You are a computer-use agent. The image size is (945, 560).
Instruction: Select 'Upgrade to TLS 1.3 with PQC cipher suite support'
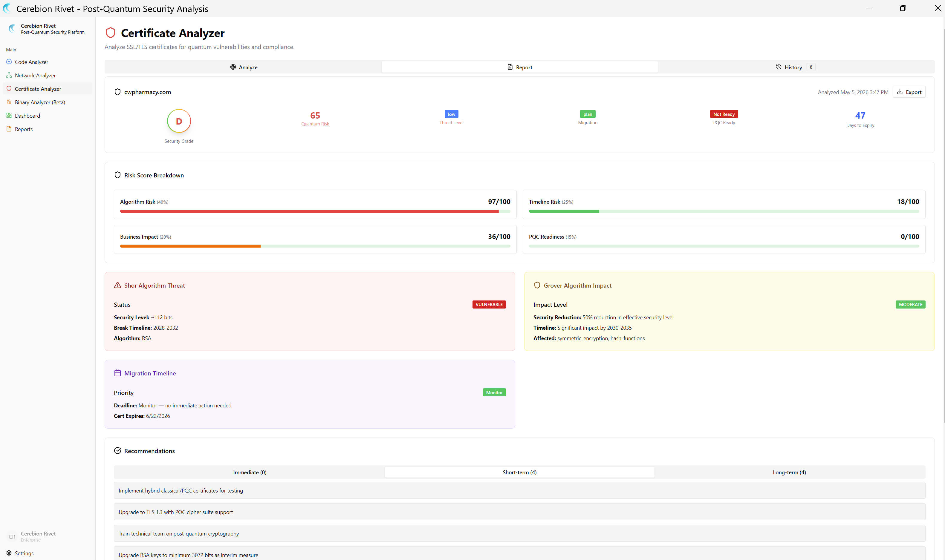(x=519, y=512)
